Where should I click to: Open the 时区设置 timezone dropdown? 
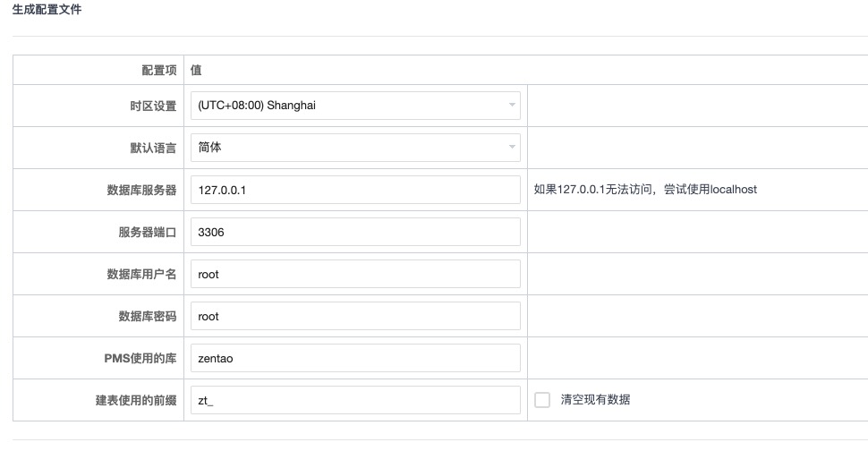[x=355, y=106]
